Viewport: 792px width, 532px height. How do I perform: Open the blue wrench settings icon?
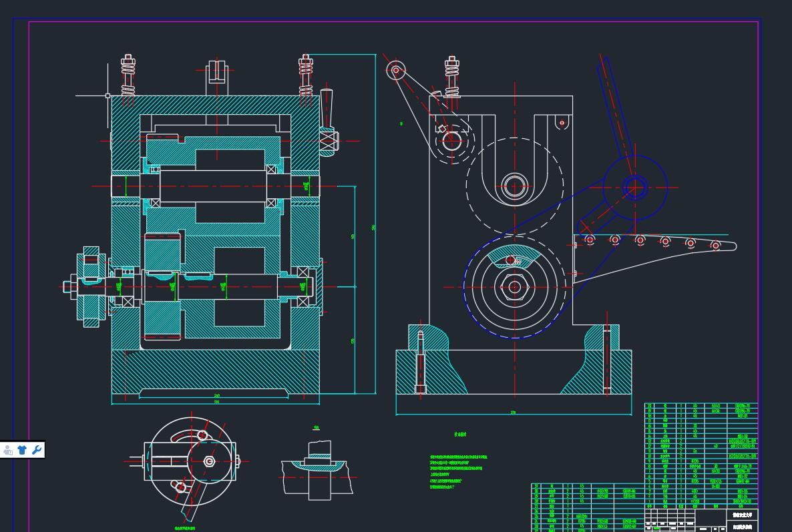37,450
